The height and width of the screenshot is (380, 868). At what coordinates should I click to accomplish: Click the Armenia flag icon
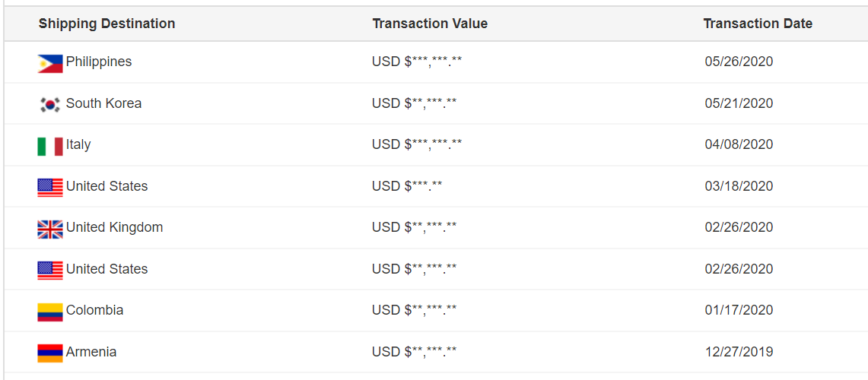click(49, 353)
